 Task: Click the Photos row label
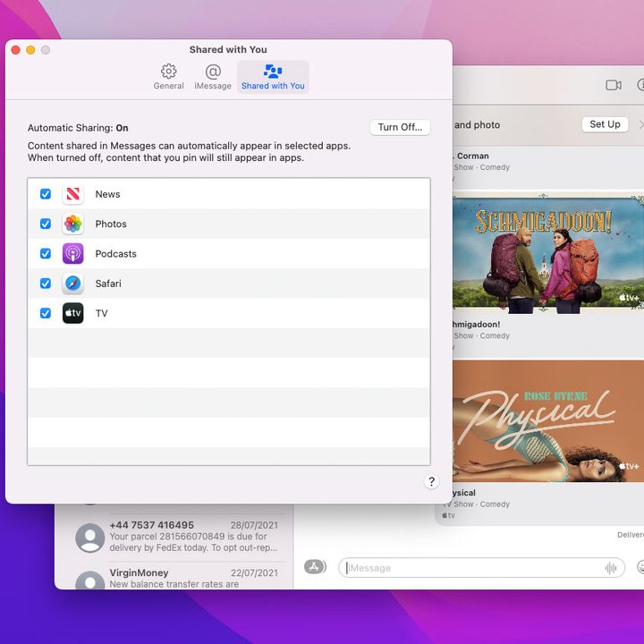111,225
